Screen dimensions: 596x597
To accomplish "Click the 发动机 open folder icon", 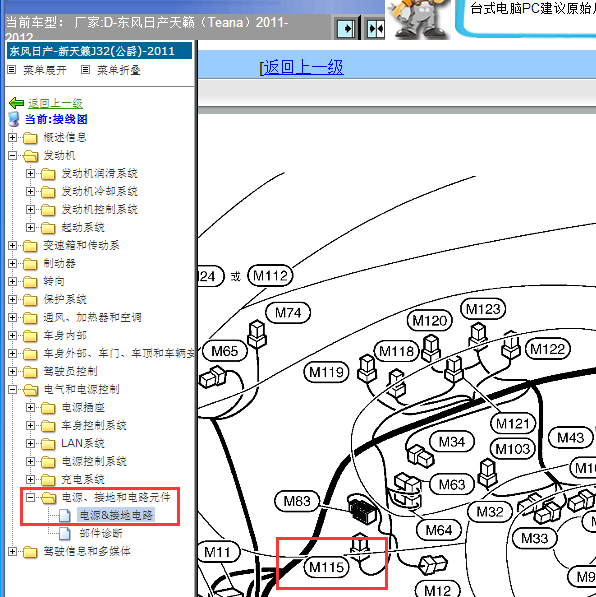I will coord(30,155).
